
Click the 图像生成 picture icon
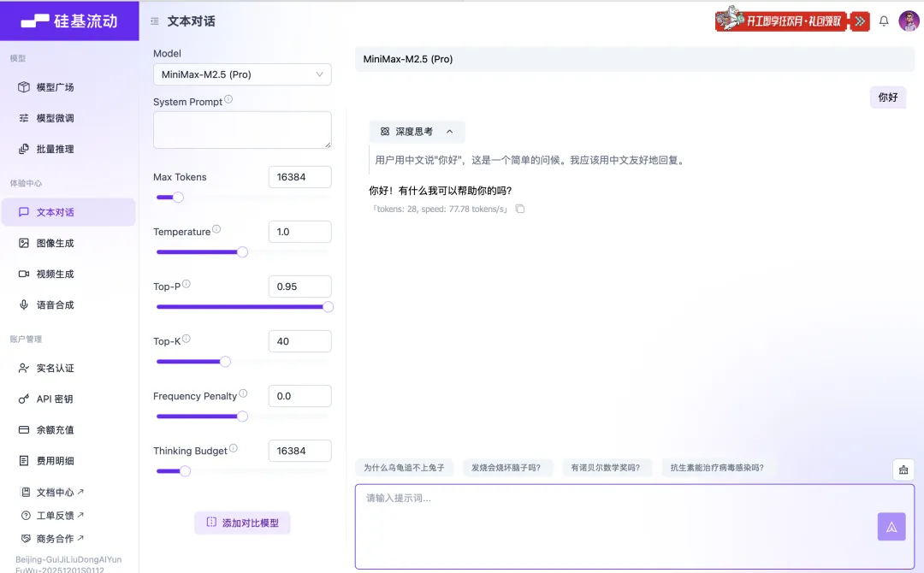24,243
